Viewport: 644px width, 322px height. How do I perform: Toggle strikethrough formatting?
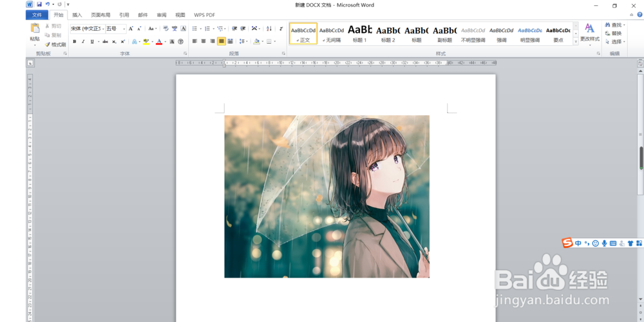point(105,41)
